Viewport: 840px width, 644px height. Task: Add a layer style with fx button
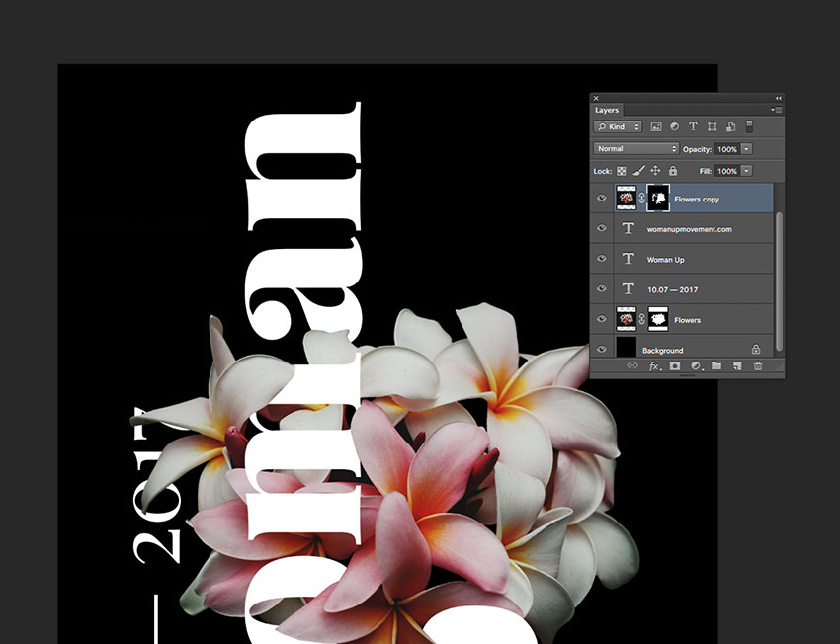(x=654, y=366)
